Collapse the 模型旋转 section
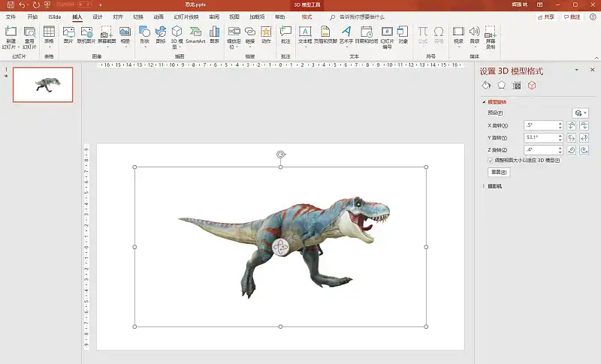Screen dimensions: 601x364 [496, 101]
